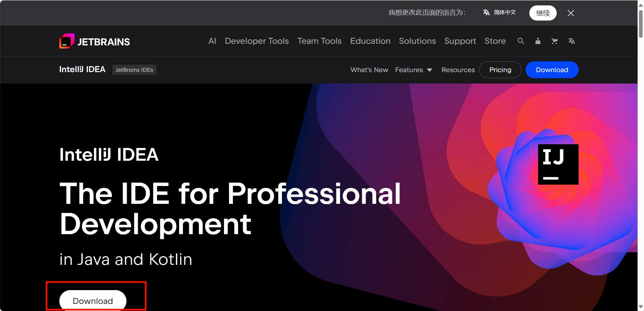The height and width of the screenshot is (311, 644).
Task: Click the 继续 continue button
Action: [543, 13]
